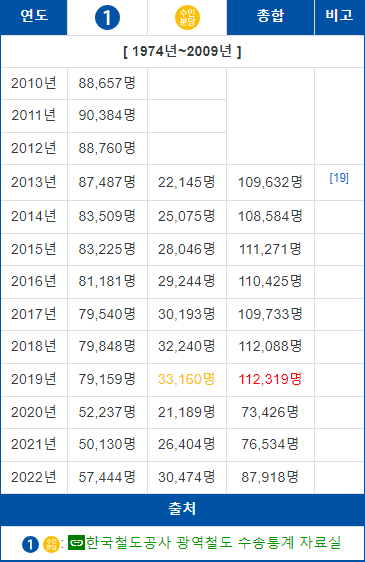Click the 76,534명 total cell
365x562 pixels.
tap(270, 444)
